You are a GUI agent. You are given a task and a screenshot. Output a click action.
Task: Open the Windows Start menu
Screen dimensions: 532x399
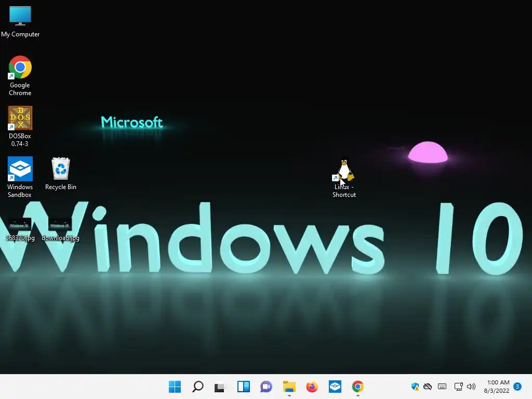[175, 387]
